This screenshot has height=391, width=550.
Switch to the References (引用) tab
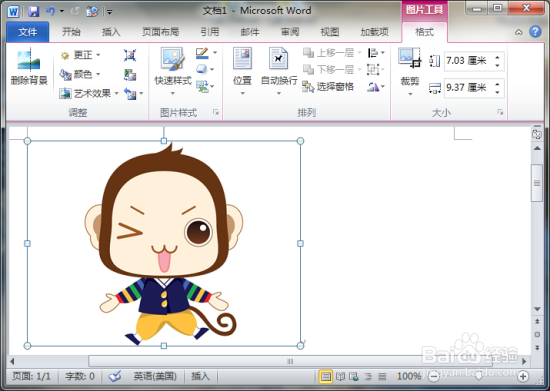pyautogui.click(x=210, y=32)
